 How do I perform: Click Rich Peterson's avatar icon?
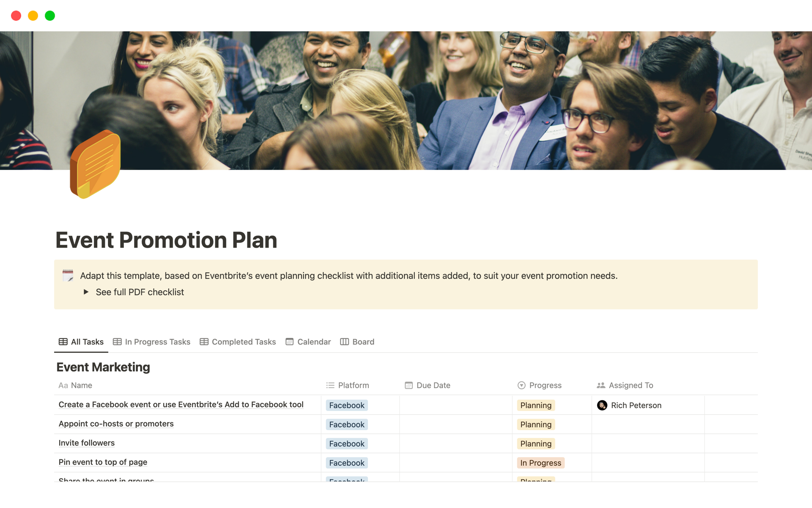click(x=602, y=406)
